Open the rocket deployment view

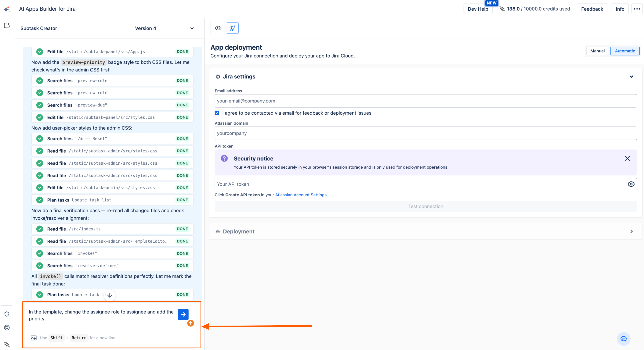(x=232, y=28)
